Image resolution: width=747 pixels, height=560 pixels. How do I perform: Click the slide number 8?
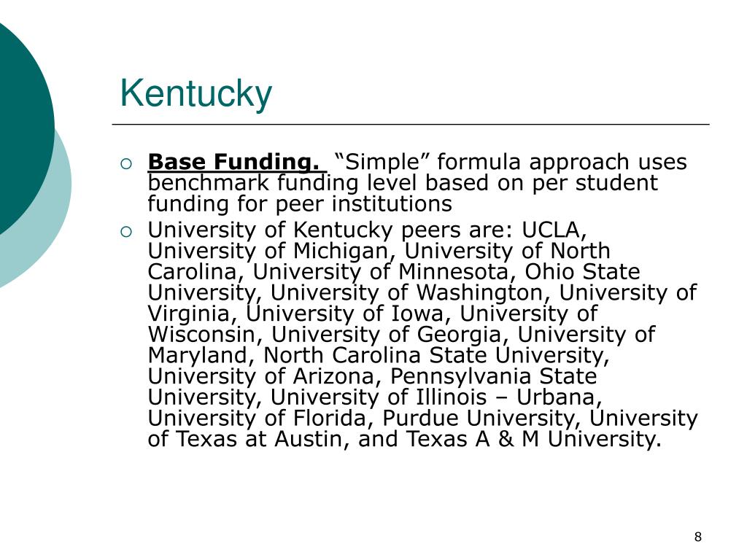[x=698, y=537]
